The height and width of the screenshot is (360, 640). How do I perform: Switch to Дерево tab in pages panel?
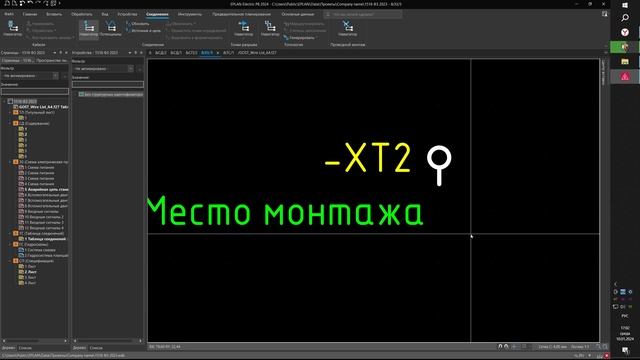tap(8, 348)
